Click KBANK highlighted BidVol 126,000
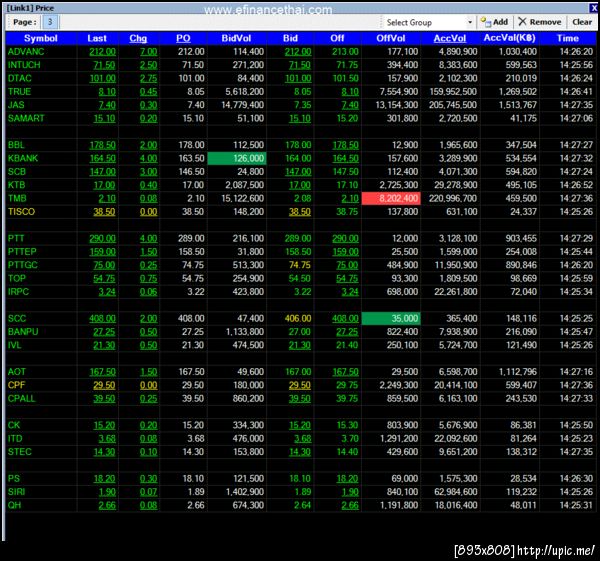The width and height of the screenshot is (600, 561). (x=237, y=158)
